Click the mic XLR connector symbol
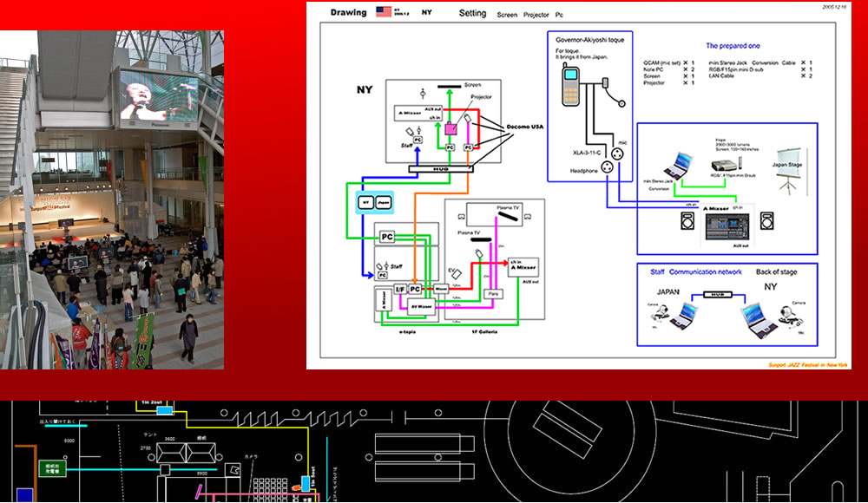This screenshot has width=868, height=503. pyautogui.click(x=617, y=154)
